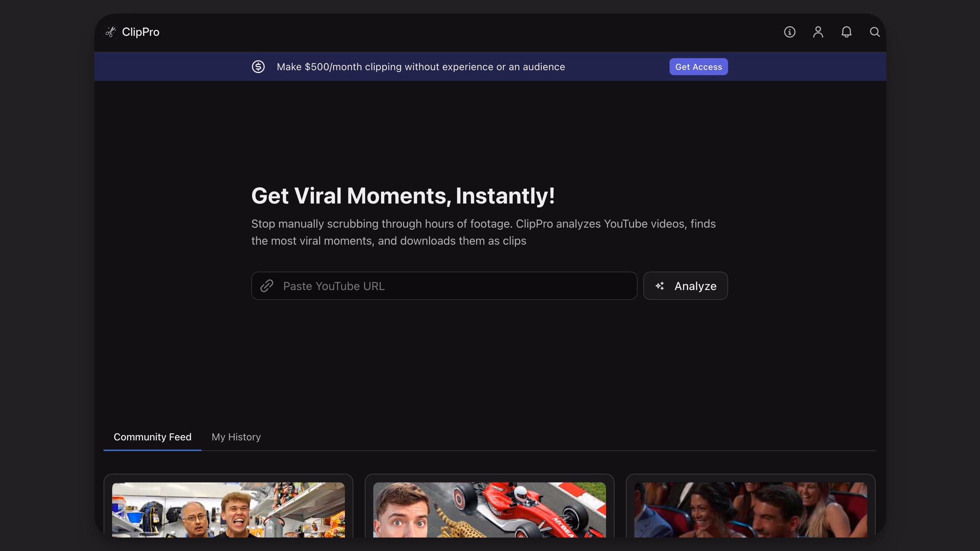Click the ClipPro brand name

pos(141,32)
